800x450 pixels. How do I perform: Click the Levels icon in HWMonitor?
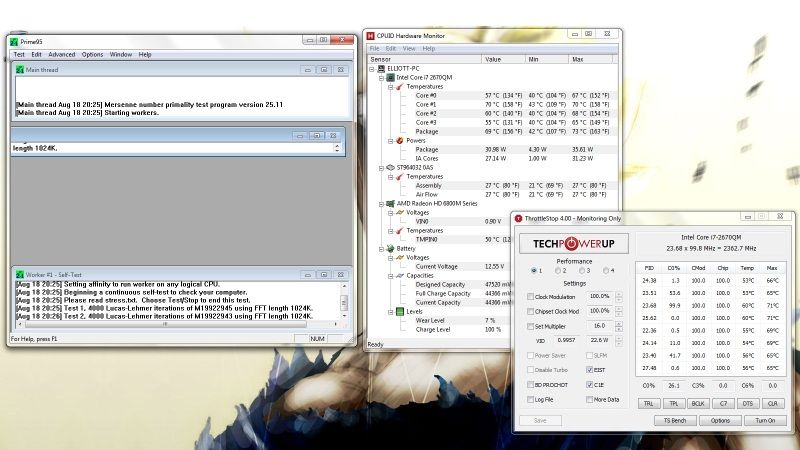point(400,311)
